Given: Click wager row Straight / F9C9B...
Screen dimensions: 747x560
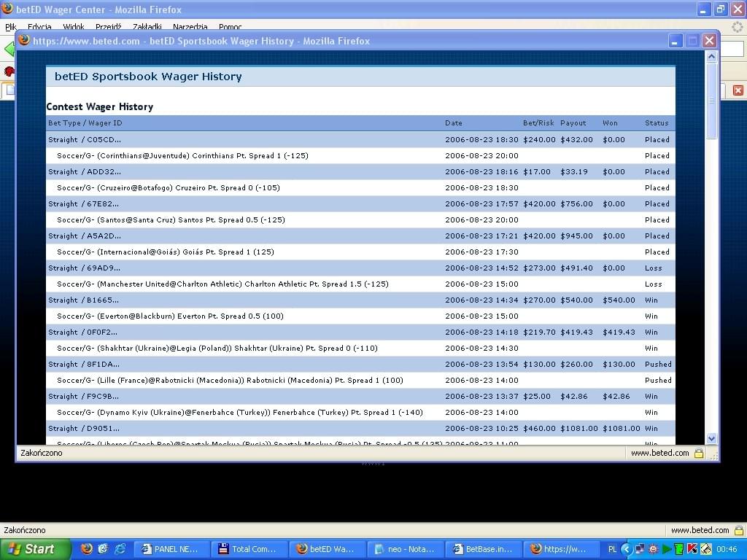Looking at the screenshot, I should [x=360, y=397].
